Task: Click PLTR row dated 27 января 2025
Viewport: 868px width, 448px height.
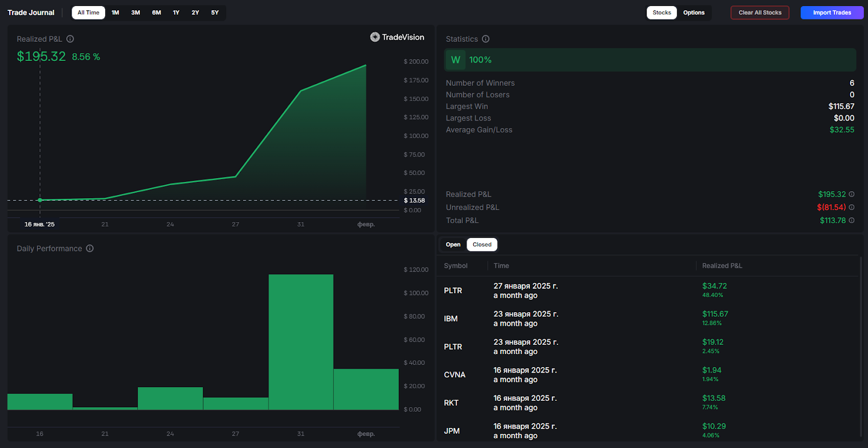Action: 648,291
